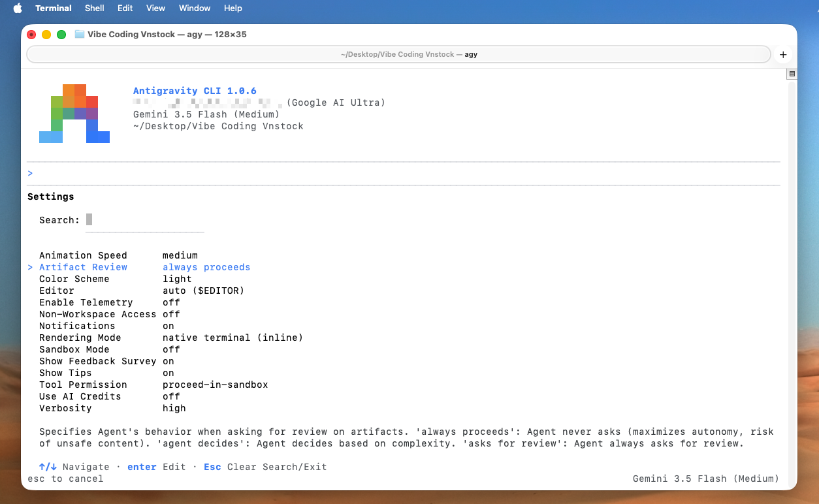Viewport: 819px width, 504px height.
Task: Select the Notifications setting
Action: [x=107, y=326]
